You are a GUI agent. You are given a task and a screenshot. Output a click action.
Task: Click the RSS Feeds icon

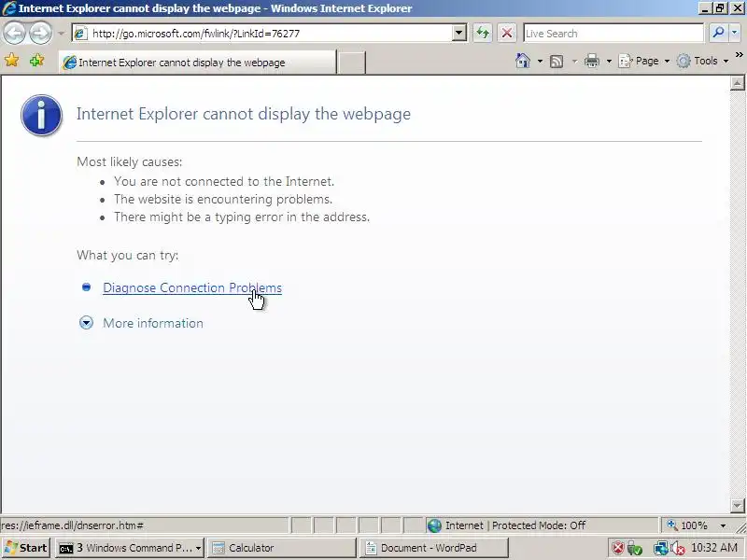tap(557, 61)
